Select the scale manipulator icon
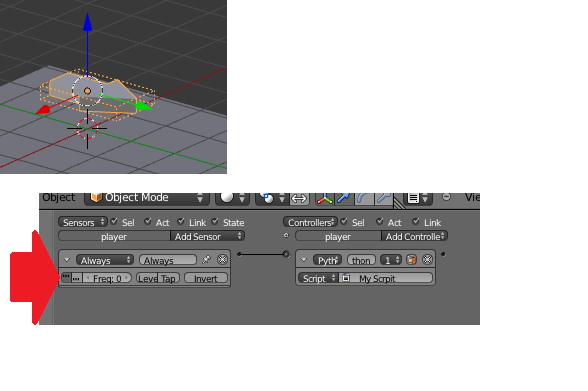 point(383,198)
